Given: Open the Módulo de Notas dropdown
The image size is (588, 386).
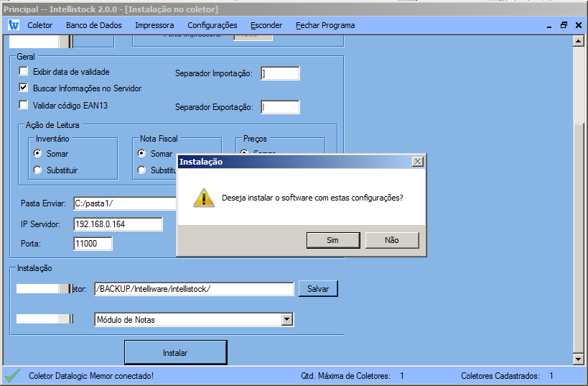Looking at the screenshot, I should coord(287,320).
